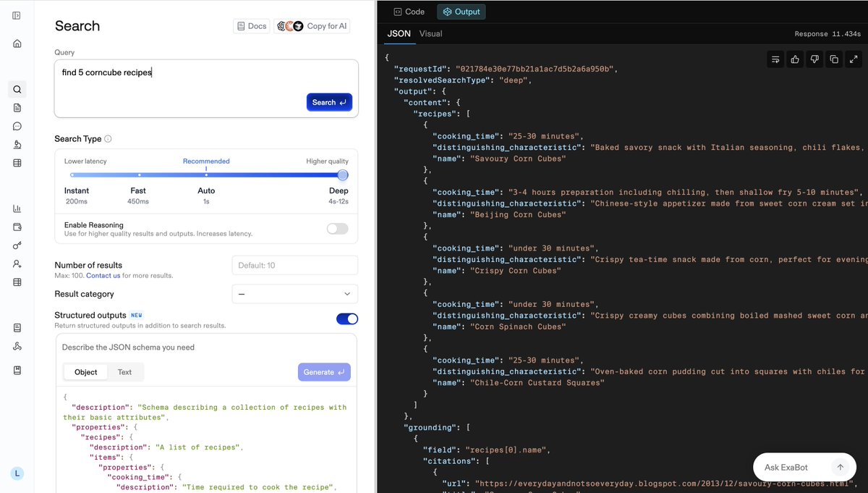Open the bar chart usage icon in sidebar
868x493 pixels.
tap(17, 208)
